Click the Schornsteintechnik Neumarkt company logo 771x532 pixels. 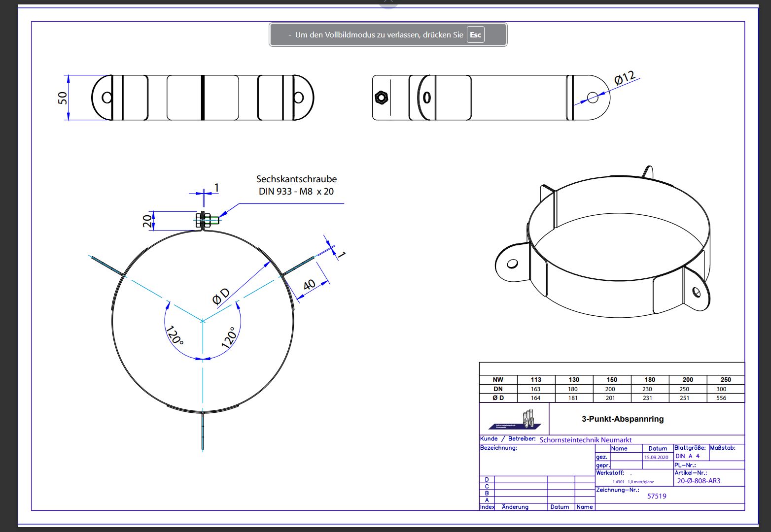514,419
